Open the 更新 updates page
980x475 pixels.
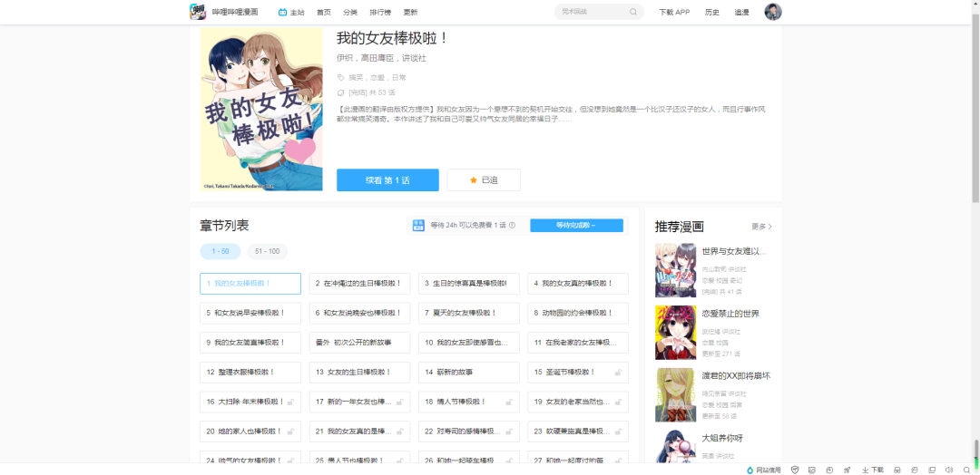(x=410, y=12)
